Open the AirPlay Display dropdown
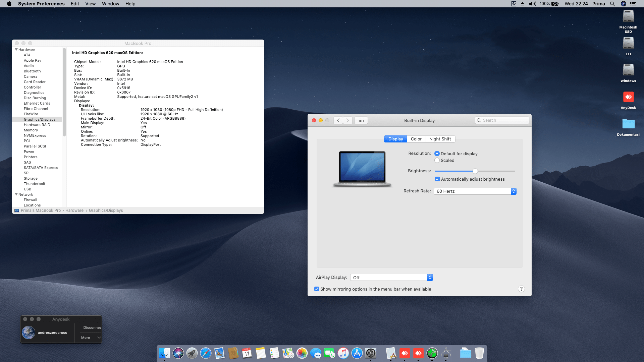Image resolution: width=644 pixels, height=362 pixels. 391,278
